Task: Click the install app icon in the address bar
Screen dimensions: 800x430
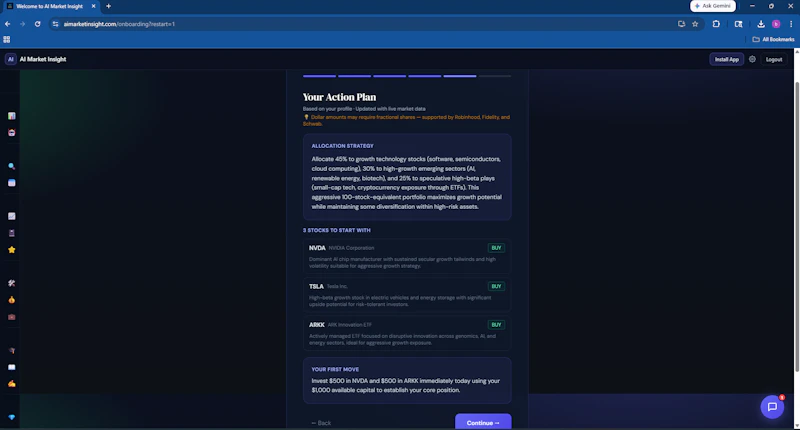Action: (681, 24)
